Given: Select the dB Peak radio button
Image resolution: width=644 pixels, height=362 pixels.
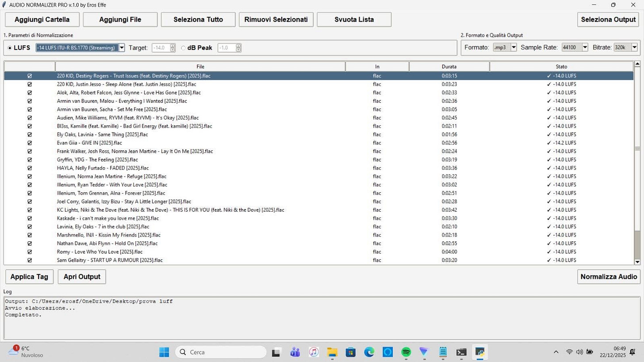Looking at the screenshot, I should pyautogui.click(x=184, y=48).
